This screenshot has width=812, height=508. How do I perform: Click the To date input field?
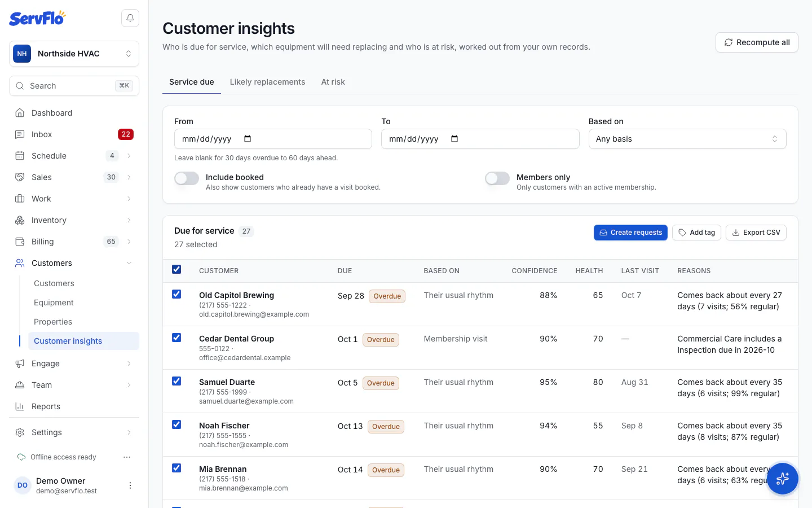coord(480,139)
